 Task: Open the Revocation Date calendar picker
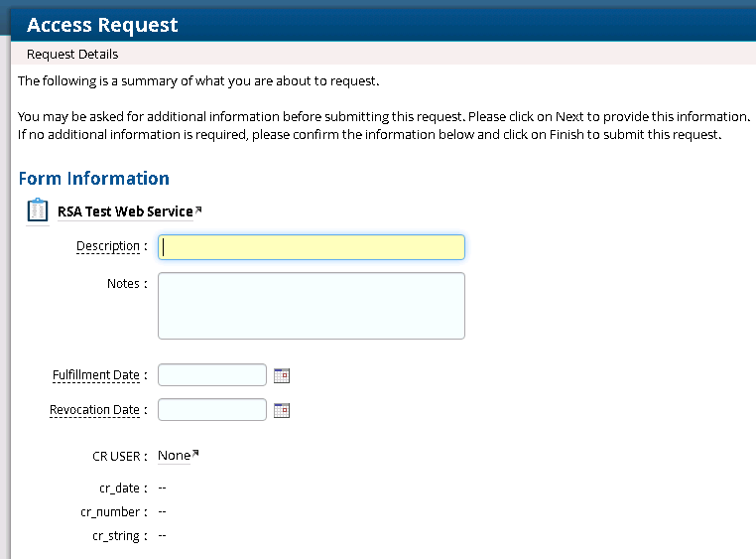[x=282, y=410]
